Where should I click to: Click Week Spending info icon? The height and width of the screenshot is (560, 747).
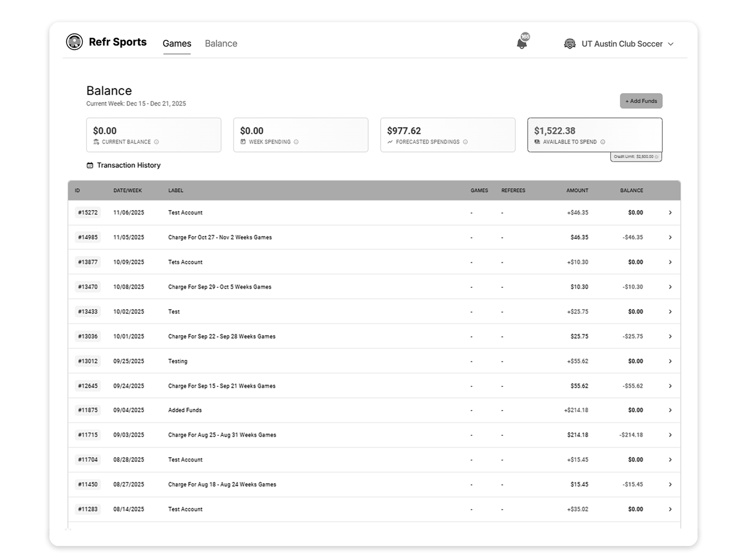point(296,142)
